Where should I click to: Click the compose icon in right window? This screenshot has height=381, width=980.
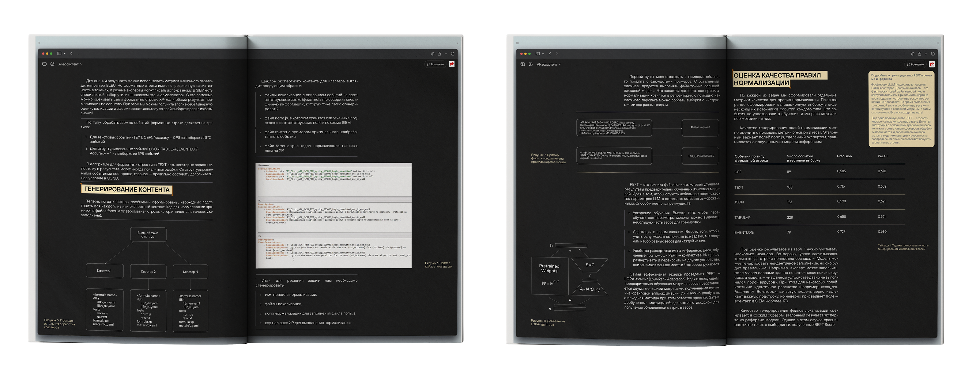(x=531, y=64)
